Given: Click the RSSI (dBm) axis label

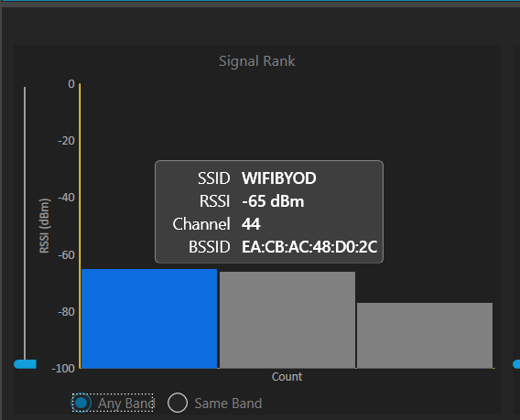Looking at the screenshot, I should click(44, 226).
